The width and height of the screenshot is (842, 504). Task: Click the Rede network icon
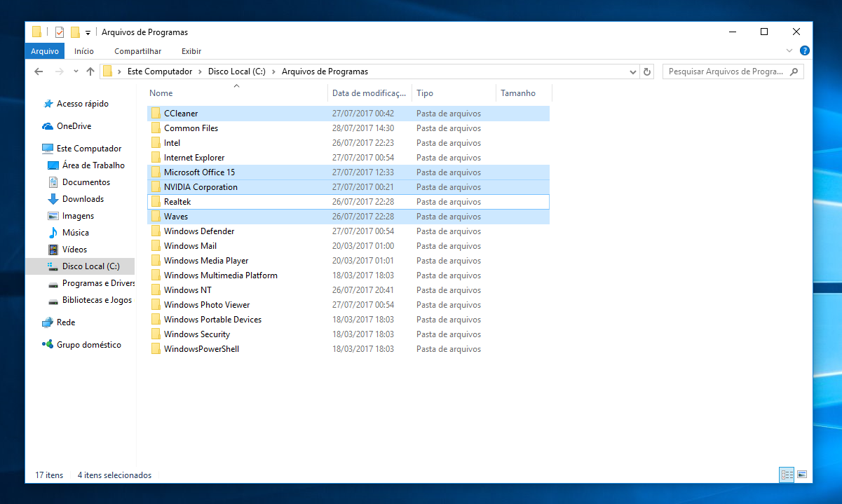pos(48,322)
